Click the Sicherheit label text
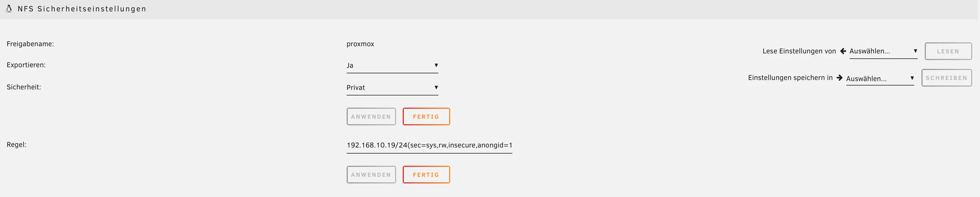The height and width of the screenshot is (197, 980). point(23,87)
